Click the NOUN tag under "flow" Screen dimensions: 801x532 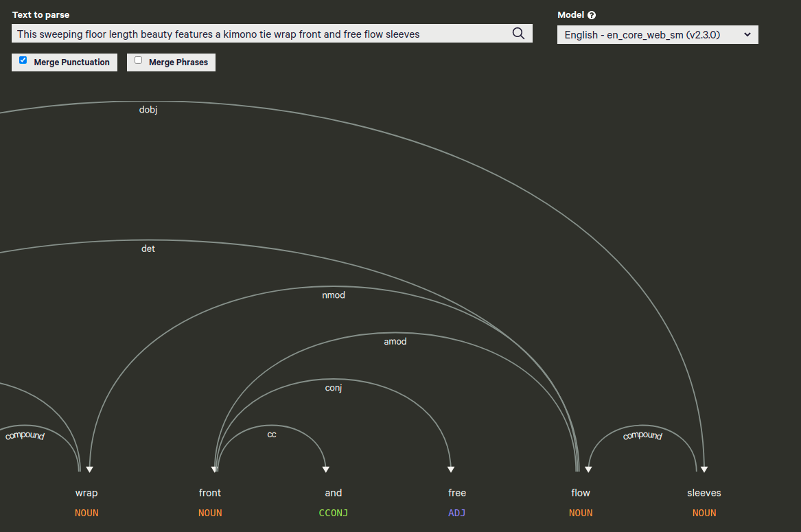(581, 513)
